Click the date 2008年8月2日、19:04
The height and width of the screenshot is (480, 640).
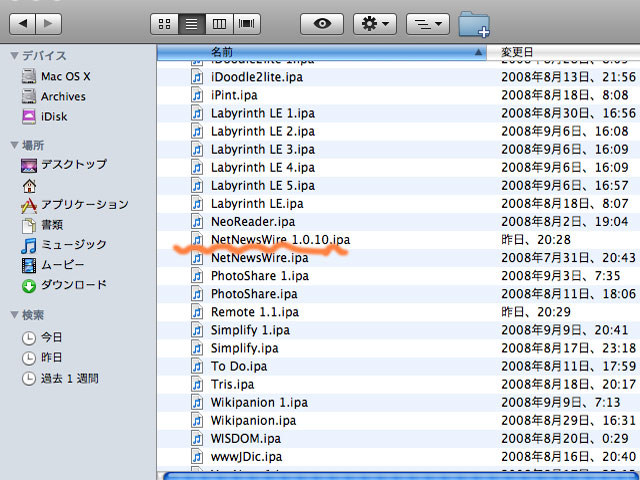pos(564,222)
